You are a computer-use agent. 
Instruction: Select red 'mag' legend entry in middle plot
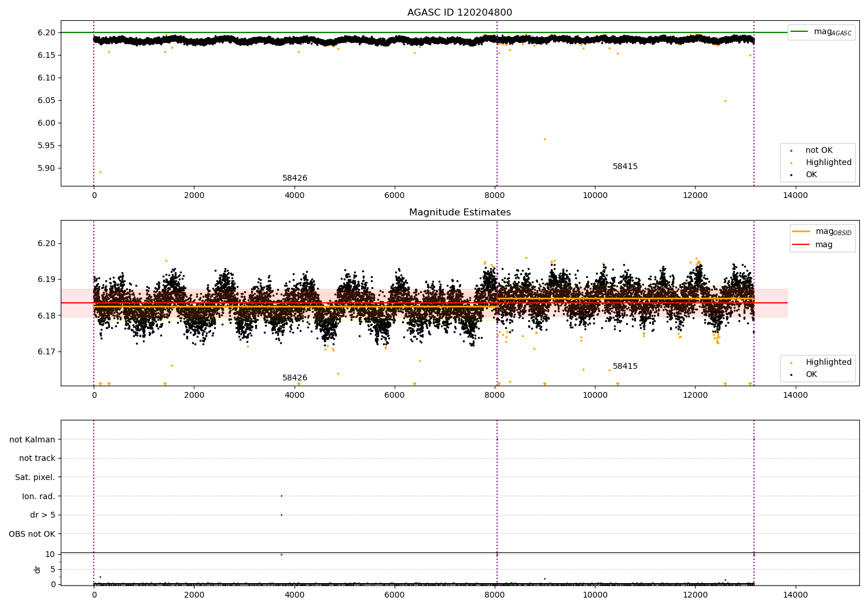coord(824,245)
